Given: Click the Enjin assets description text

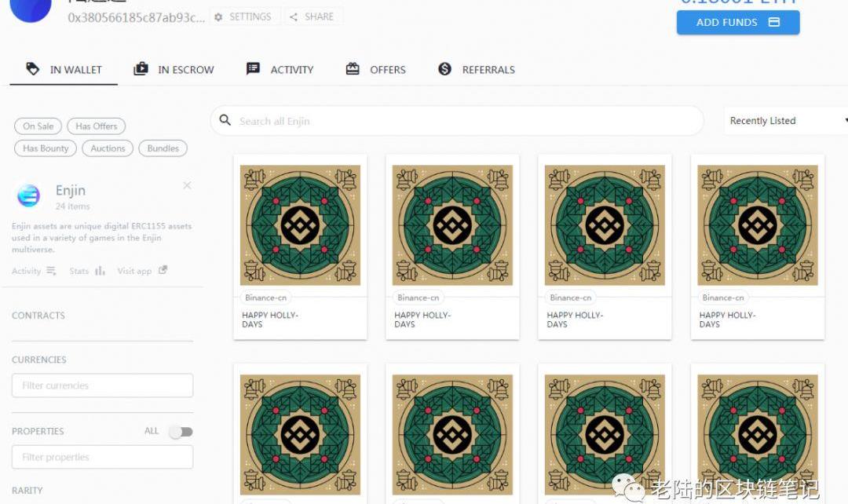Looking at the screenshot, I should pyautogui.click(x=101, y=237).
